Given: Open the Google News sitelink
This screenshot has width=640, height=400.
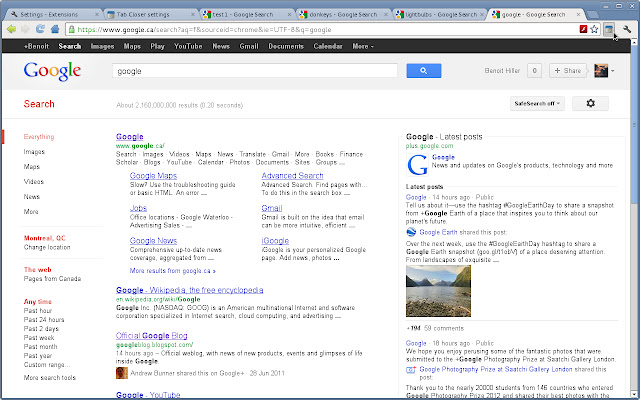Looking at the screenshot, I should click(x=153, y=241).
